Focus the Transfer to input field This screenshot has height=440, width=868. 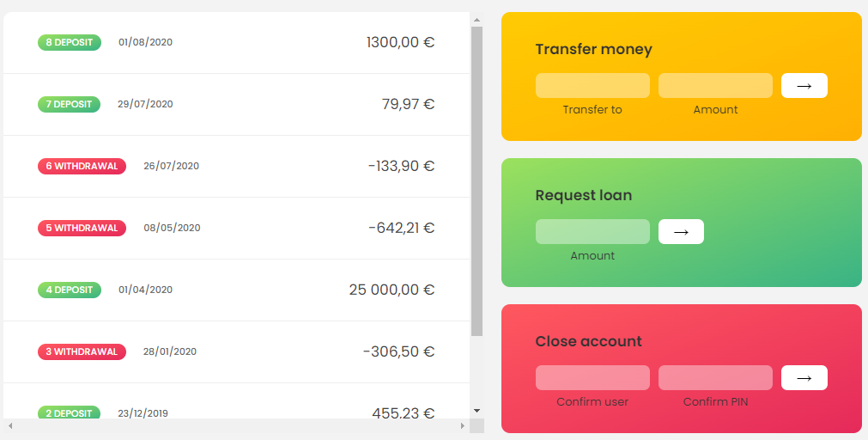[x=592, y=86]
